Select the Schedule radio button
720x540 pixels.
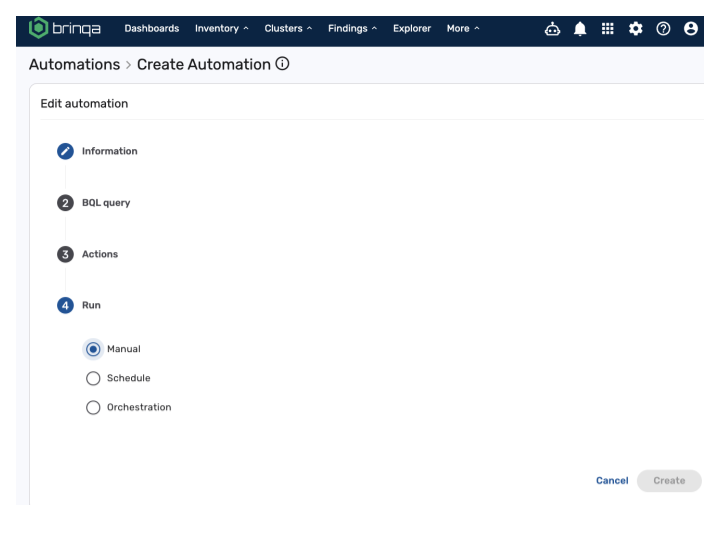(93, 378)
